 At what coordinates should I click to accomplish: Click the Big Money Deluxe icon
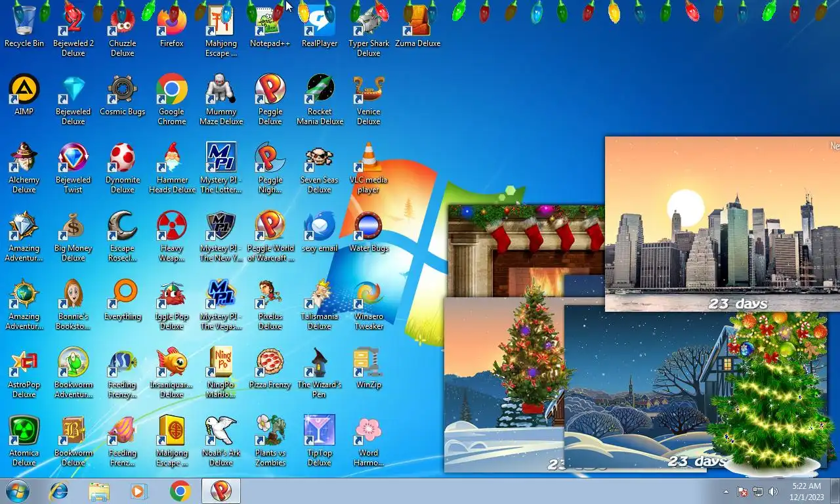tap(73, 236)
